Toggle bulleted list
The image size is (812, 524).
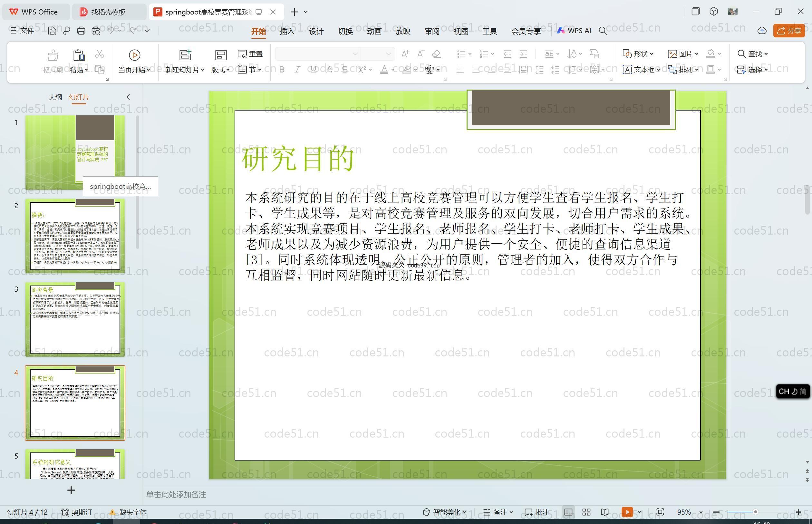(461, 54)
